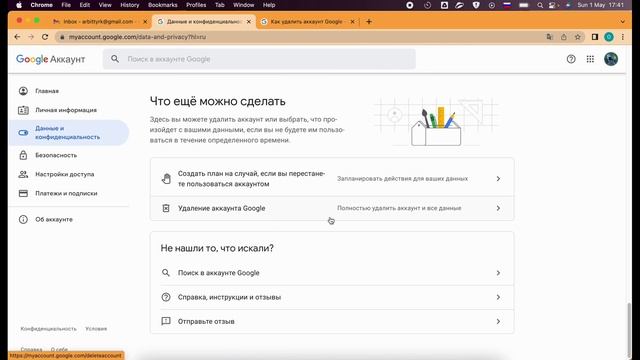Open chevron for Отправьте отзыв row
640x360 pixels.
pos(498,321)
